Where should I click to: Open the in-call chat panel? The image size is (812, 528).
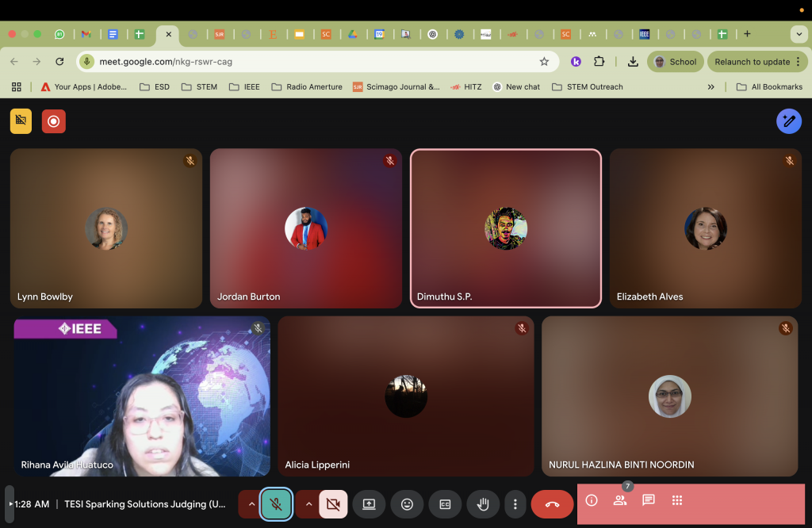(x=649, y=500)
